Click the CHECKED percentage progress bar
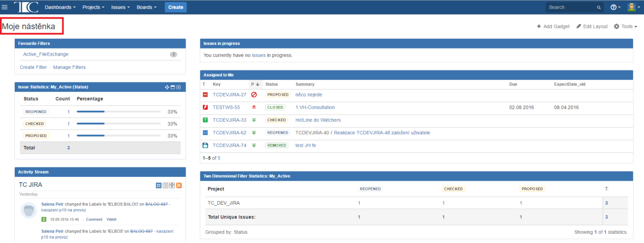 click(x=118, y=124)
